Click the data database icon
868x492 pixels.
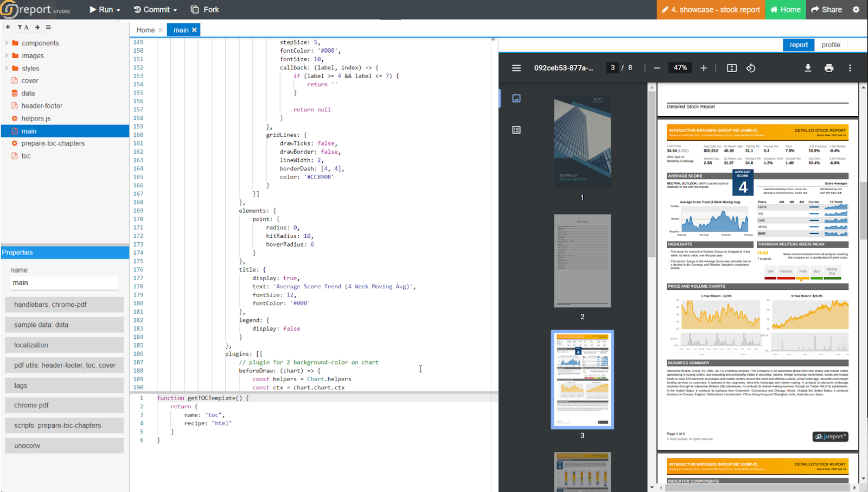click(x=15, y=93)
